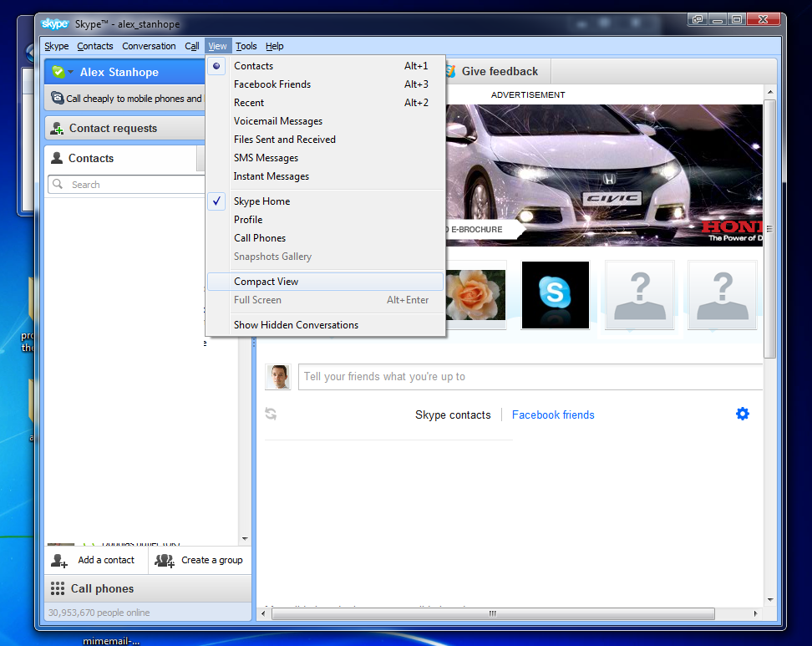The height and width of the screenshot is (646, 812).
Task: Click the horizontal scrollbar thumb
Action: (493, 613)
